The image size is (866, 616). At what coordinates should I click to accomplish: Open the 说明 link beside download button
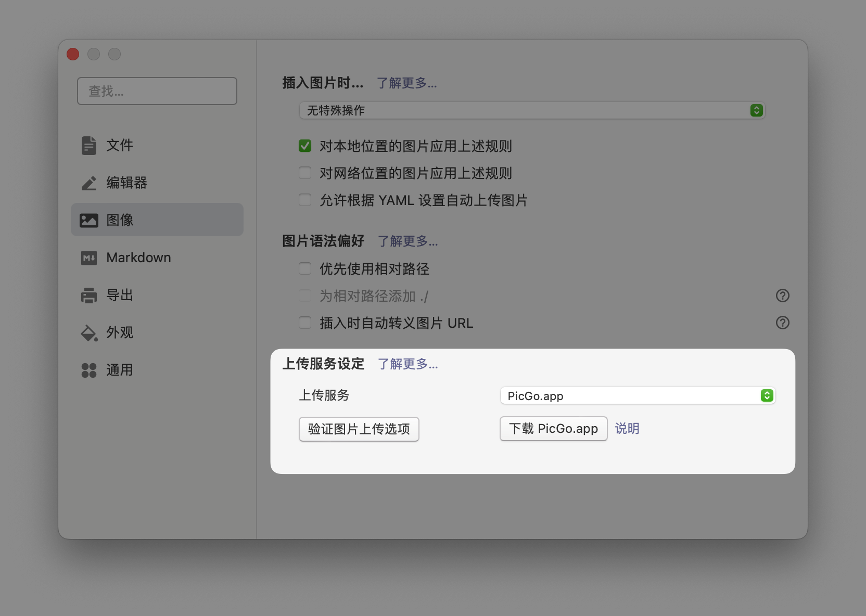click(628, 429)
